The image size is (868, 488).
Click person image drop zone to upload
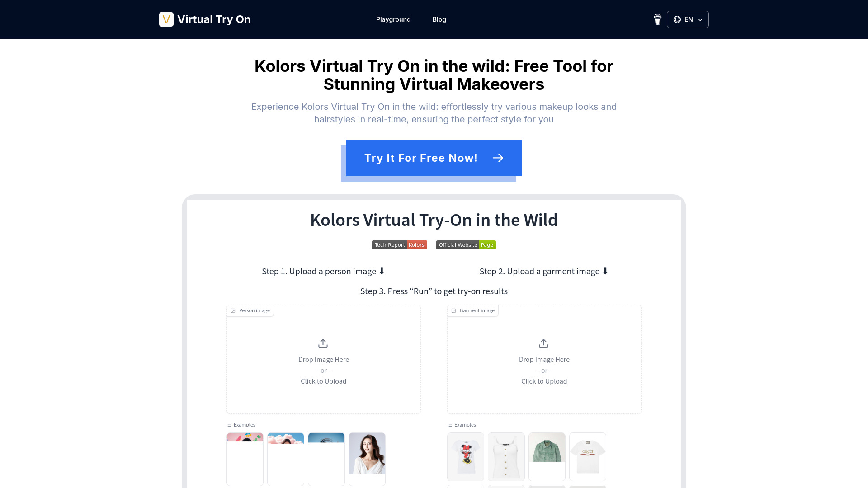323,359
